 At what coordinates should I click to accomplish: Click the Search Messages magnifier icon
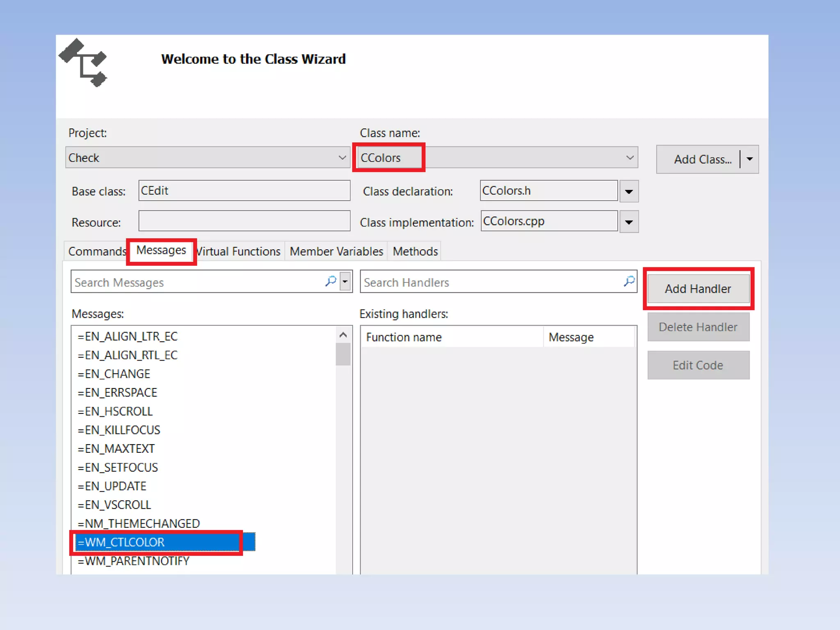pos(331,281)
